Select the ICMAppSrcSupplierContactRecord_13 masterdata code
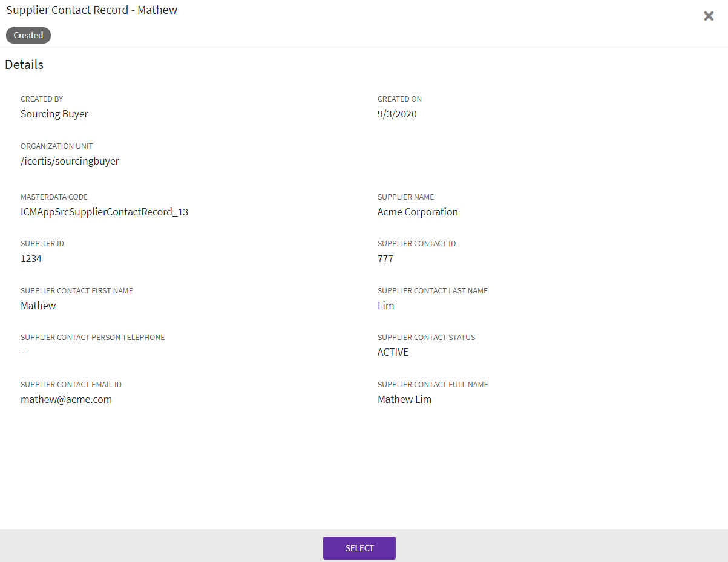 tap(104, 212)
